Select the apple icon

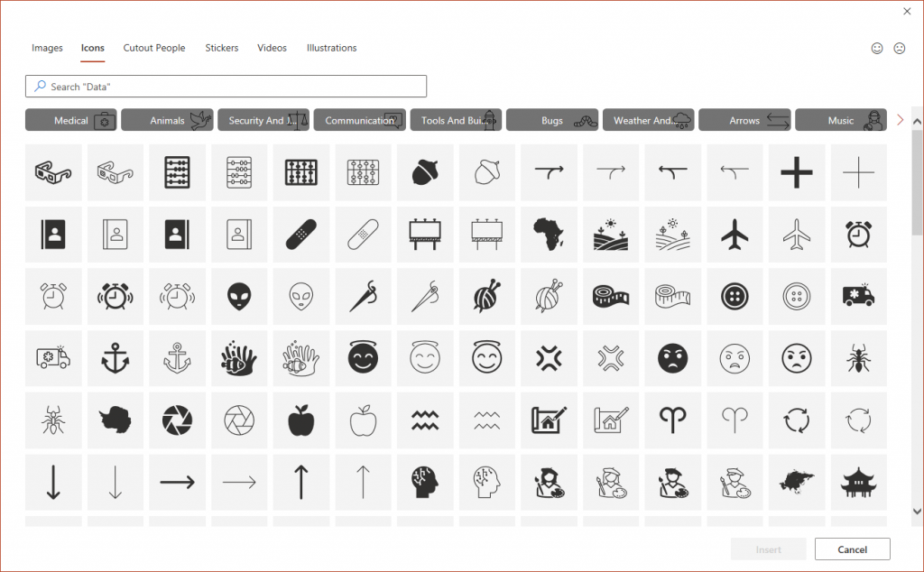coord(300,420)
